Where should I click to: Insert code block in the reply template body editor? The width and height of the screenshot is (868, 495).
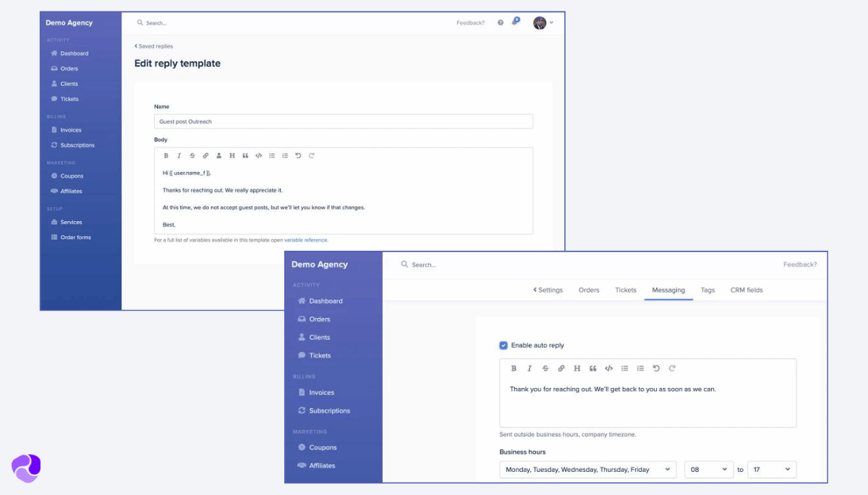point(258,155)
